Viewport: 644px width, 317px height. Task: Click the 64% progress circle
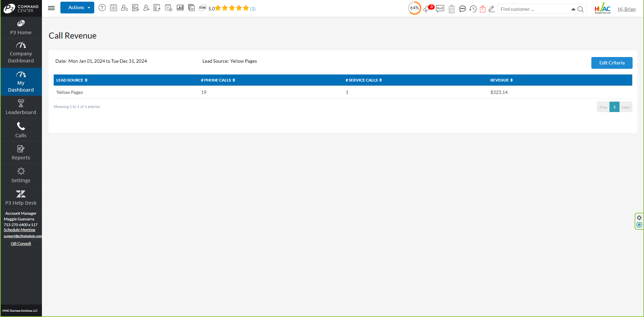415,8
